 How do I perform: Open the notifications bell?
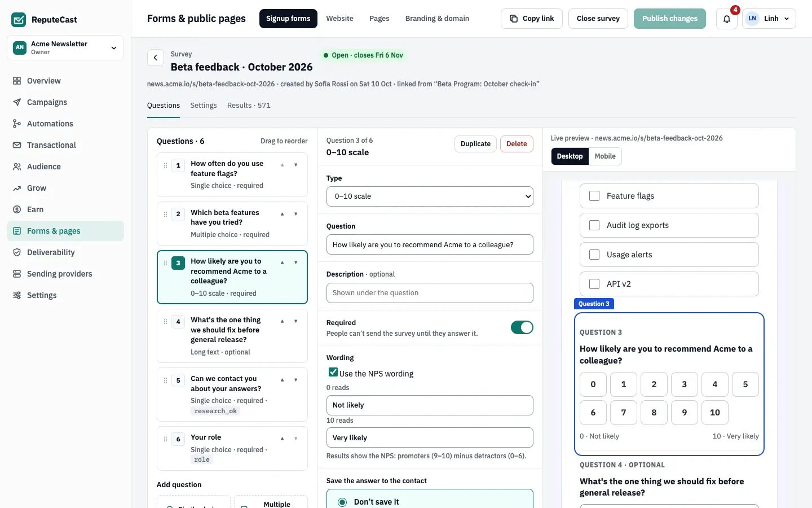[x=727, y=19]
